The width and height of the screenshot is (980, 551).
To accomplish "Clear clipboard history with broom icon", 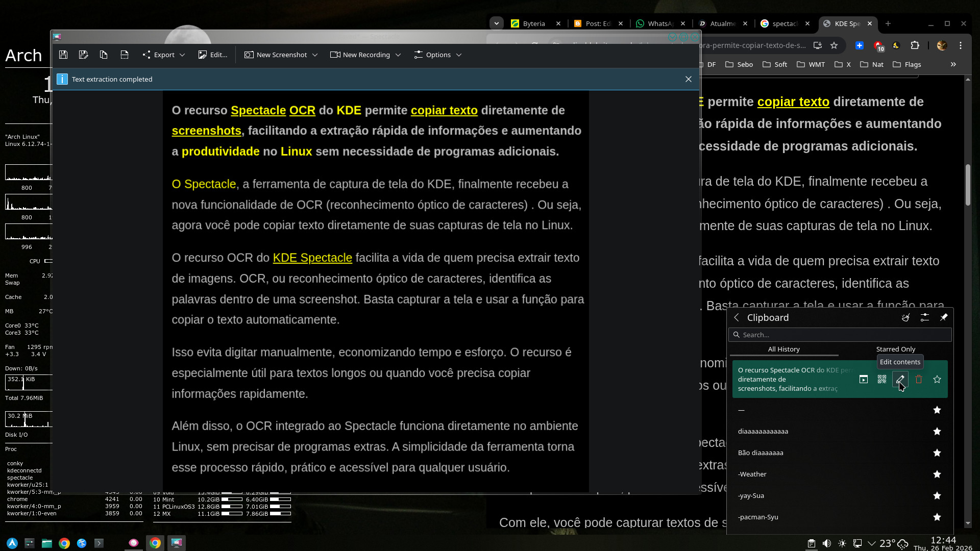I will 905,317.
